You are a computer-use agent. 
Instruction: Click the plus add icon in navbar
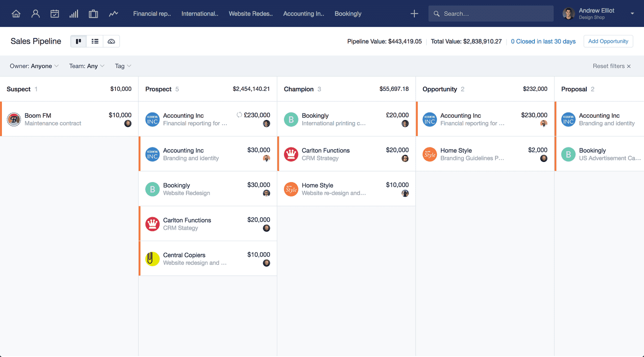tap(414, 13)
